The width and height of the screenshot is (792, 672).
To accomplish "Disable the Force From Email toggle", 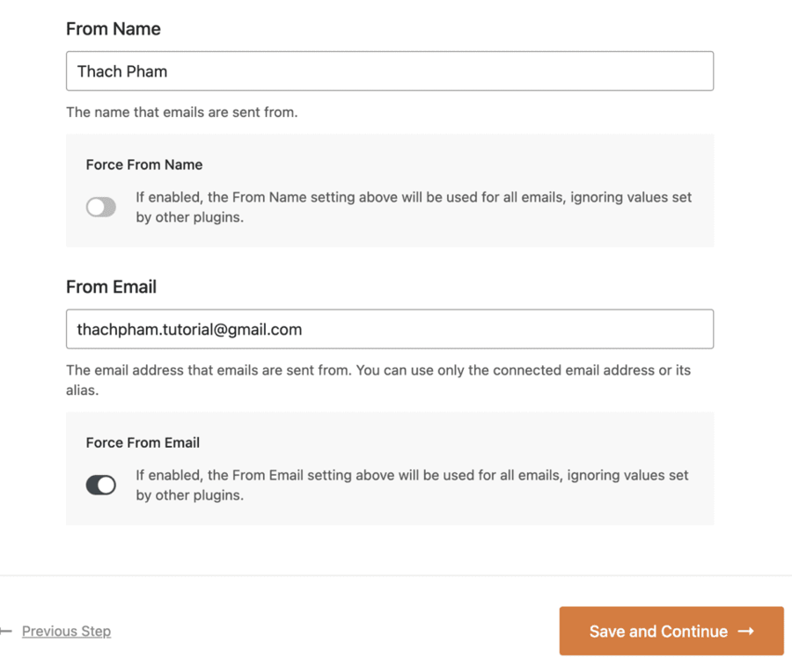I will (101, 486).
